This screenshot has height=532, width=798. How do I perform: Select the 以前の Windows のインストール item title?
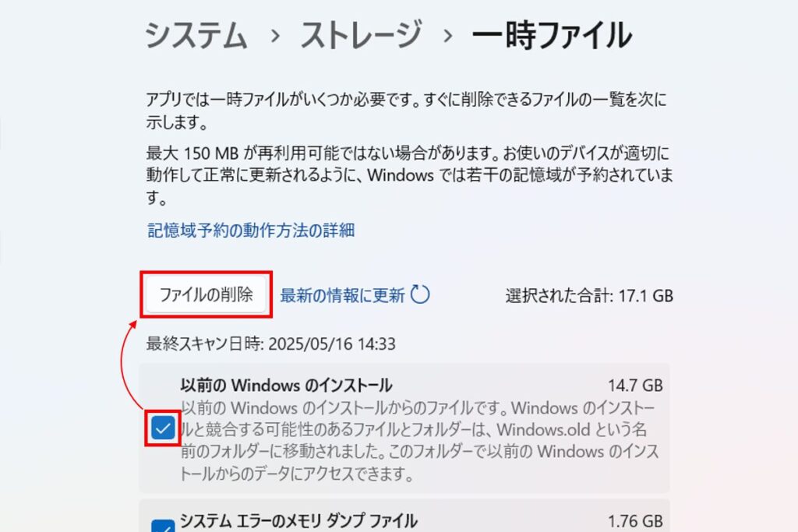pos(286,385)
